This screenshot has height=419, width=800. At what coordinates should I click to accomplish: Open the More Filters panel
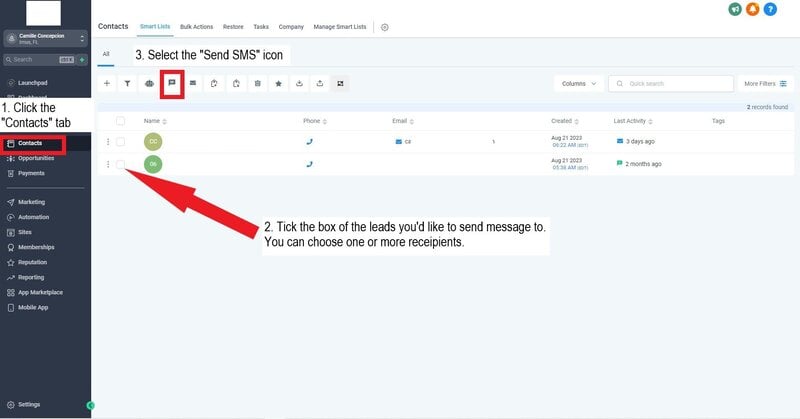765,84
